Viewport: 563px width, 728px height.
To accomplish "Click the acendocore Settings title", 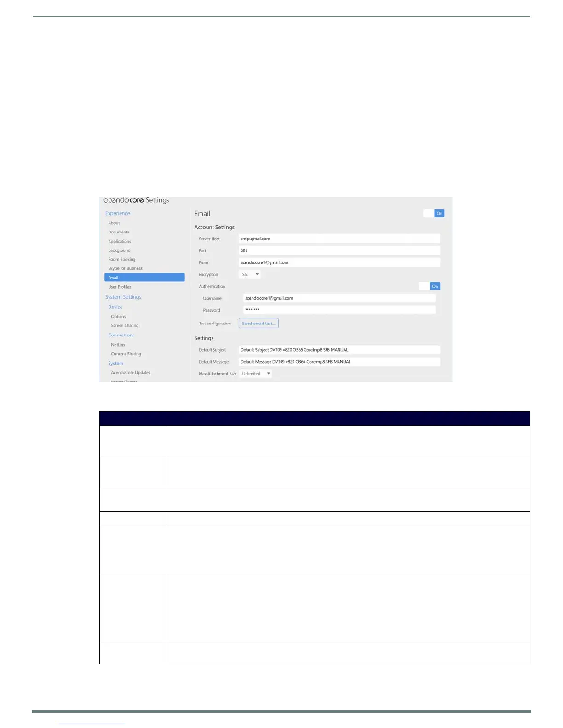I will tap(136, 200).
